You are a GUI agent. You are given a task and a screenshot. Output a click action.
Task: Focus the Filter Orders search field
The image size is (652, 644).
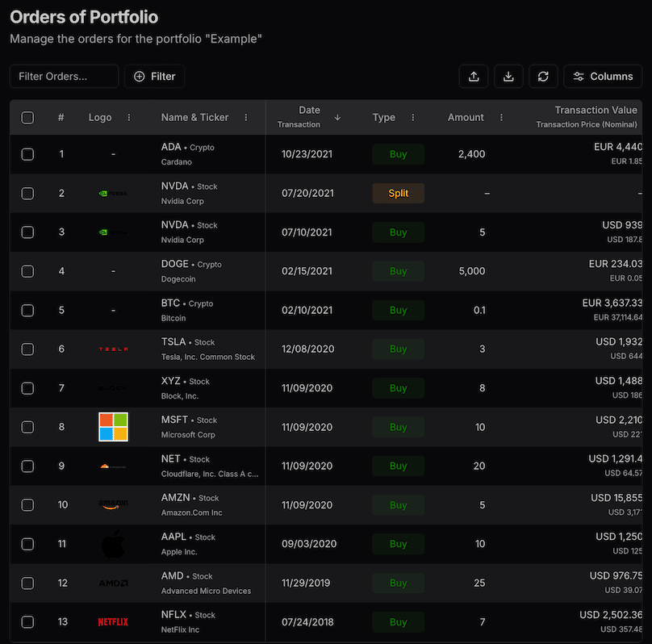click(64, 77)
